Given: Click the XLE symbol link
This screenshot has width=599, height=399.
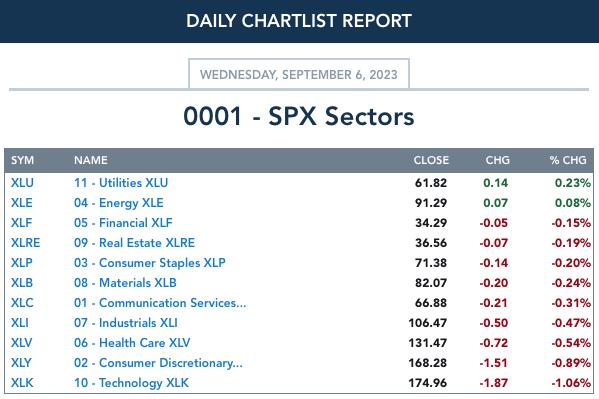Looking at the screenshot, I should (21, 203).
